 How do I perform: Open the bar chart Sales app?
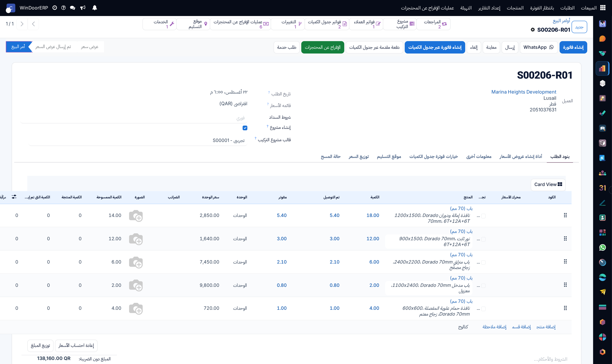pyautogui.click(x=602, y=68)
